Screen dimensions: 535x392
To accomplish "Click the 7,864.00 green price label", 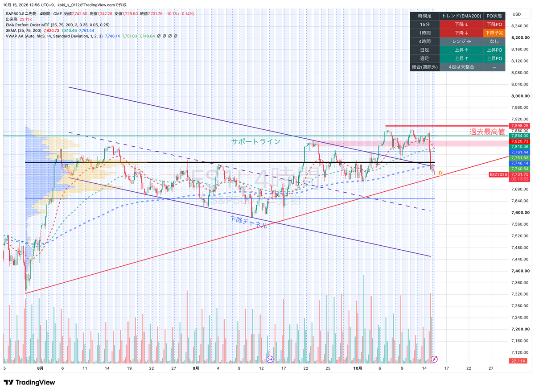I will pyautogui.click(x=520, y=136).
